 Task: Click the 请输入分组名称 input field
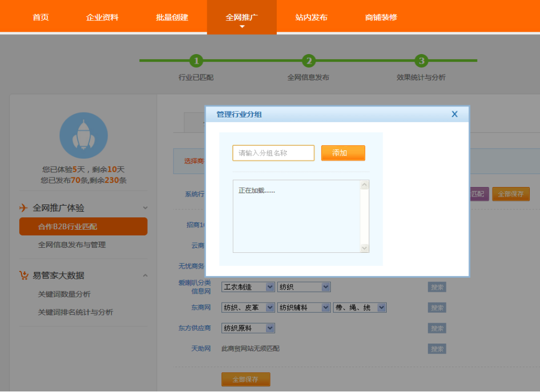point(273,153)
